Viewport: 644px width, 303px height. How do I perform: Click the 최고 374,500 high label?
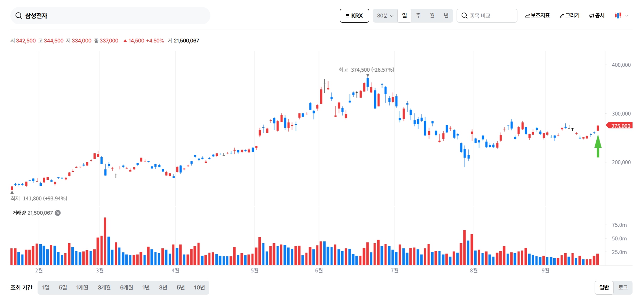pos(366,70)
